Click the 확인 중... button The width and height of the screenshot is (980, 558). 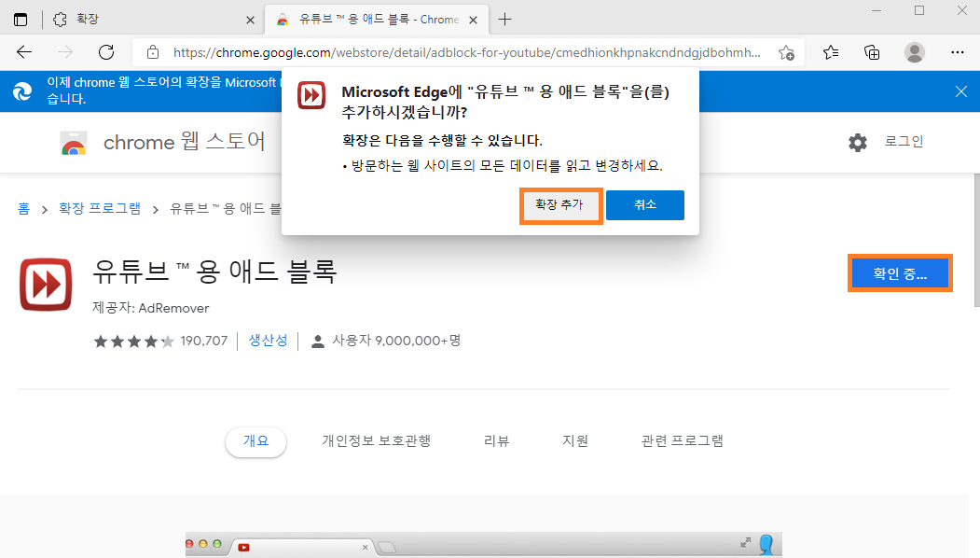tap(900, 273)
